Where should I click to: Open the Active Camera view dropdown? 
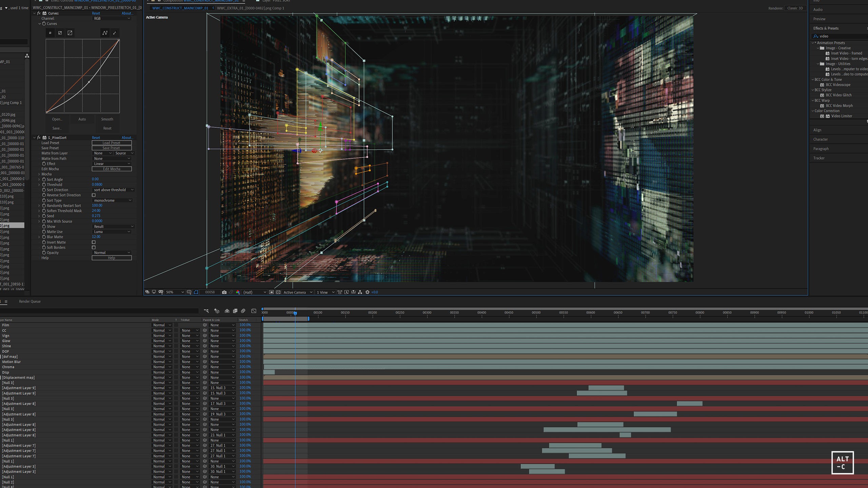[298, 292]
